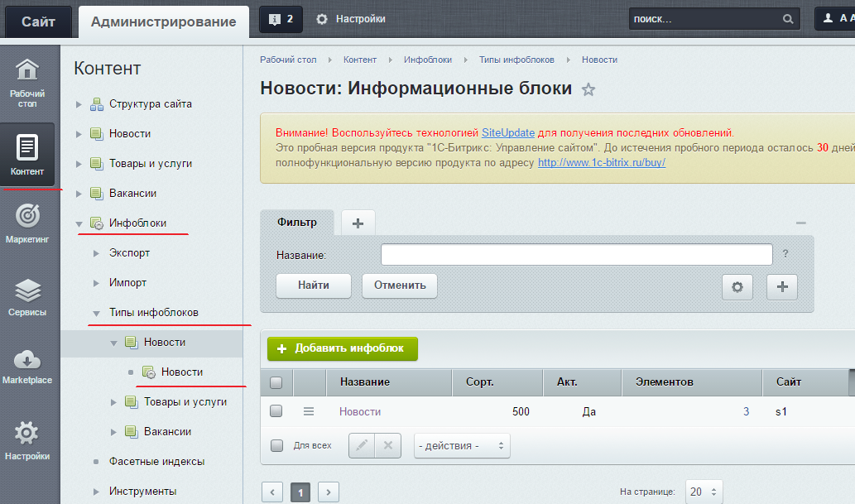
Task: Switch to the Сайт tab
Action: tap(38, 22)
